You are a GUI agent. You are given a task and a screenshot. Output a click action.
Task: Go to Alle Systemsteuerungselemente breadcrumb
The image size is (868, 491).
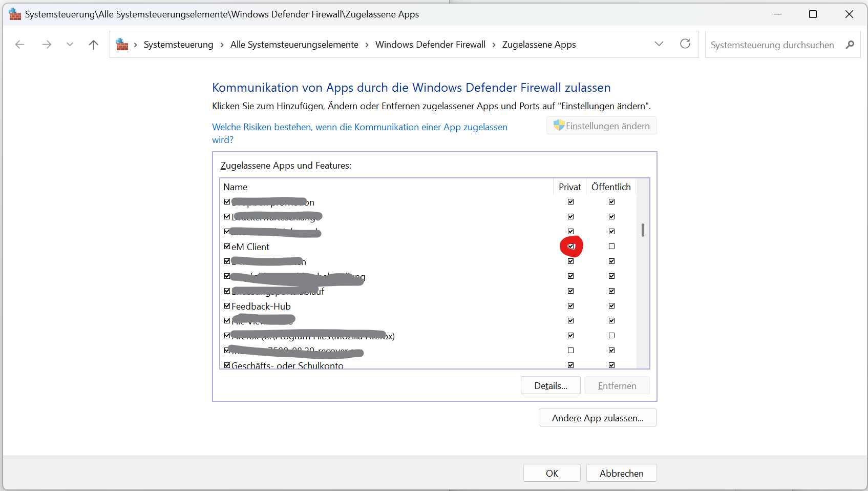(294, 45)
